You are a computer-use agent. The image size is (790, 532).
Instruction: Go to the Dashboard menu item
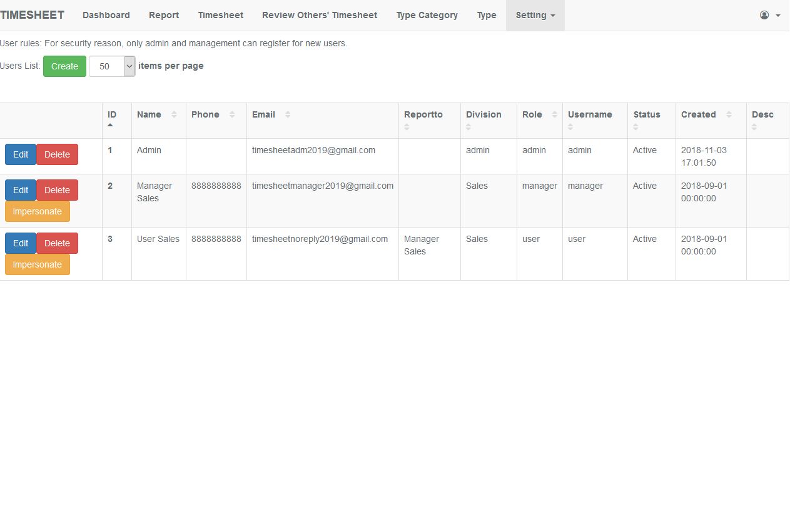point(106,15)
